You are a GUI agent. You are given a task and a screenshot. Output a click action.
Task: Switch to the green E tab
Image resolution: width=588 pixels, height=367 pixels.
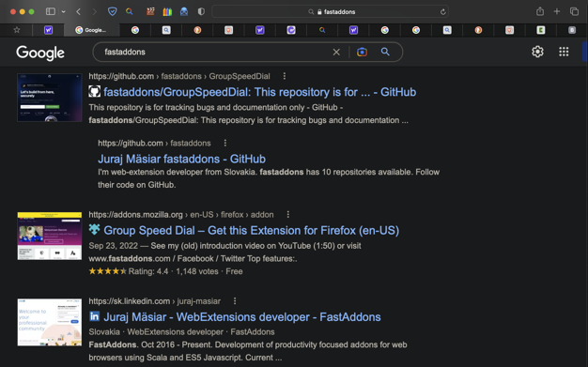[x=540, y=30]
